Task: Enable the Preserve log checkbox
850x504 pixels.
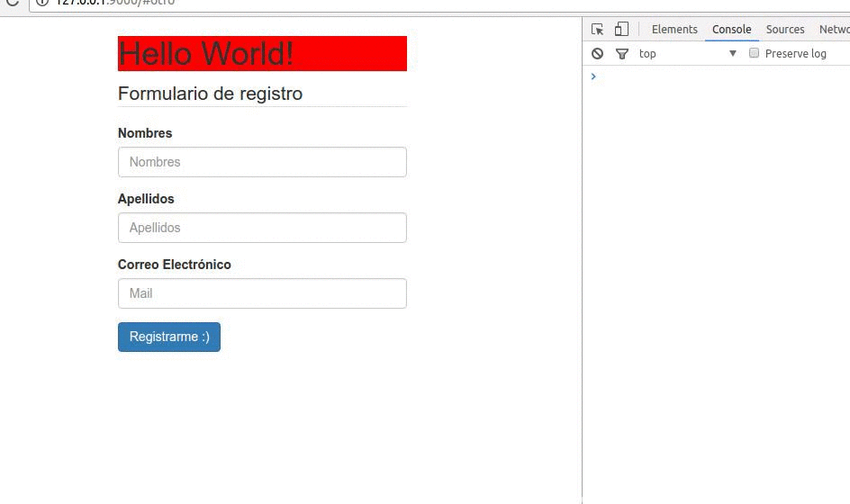Action: [754, 52]
